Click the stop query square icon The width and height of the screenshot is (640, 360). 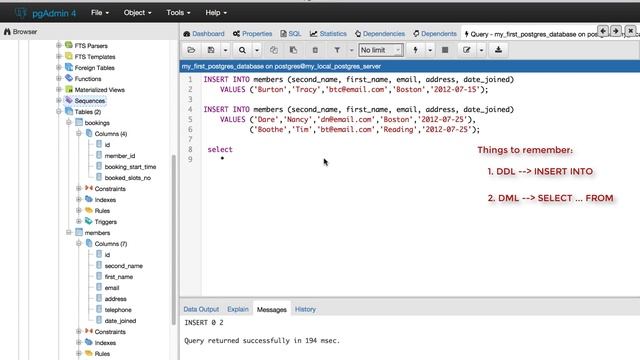tap(445, 50)
